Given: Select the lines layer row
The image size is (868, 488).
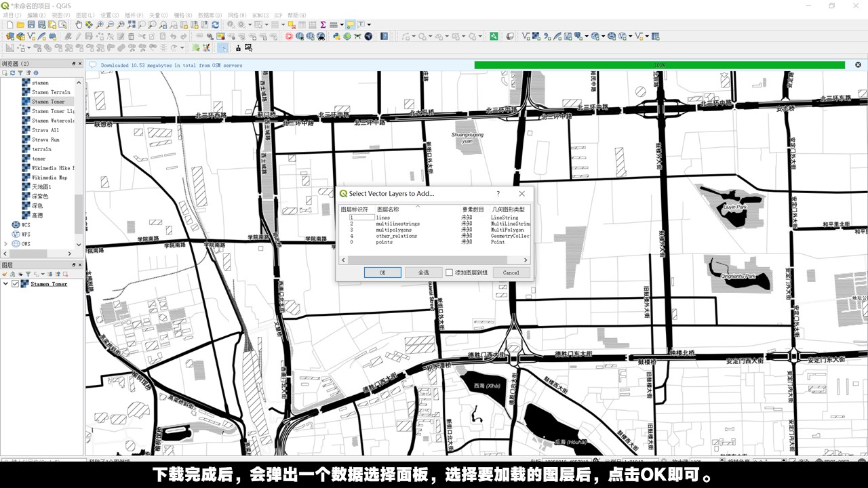Looking at the screenshot, I should point(434,218).
